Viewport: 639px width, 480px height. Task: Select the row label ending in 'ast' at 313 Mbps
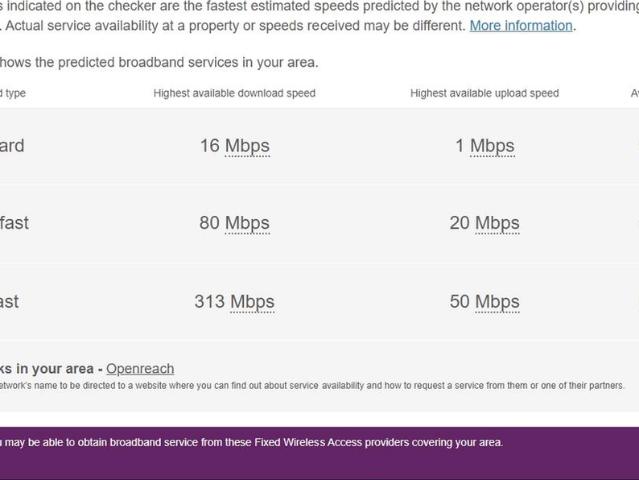point(10,301)
